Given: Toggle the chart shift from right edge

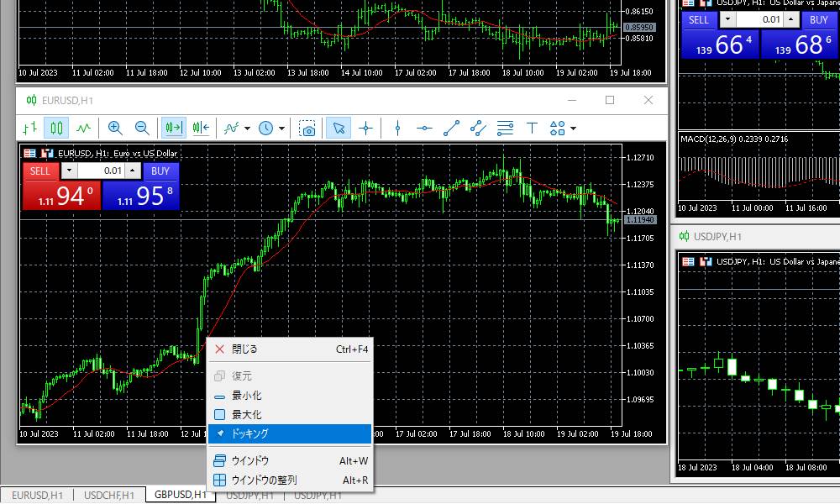Looking at the screenshot, I should (199, 128).
